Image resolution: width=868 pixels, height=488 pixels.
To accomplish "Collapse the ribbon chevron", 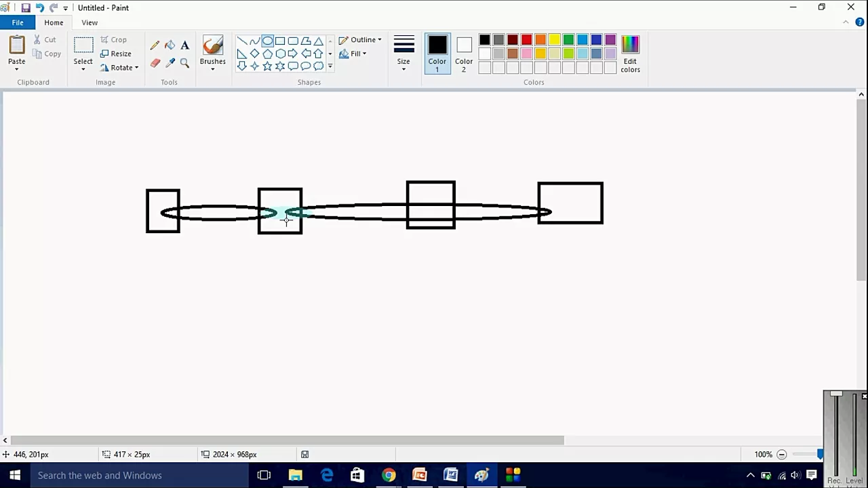I will coord(846,22).
